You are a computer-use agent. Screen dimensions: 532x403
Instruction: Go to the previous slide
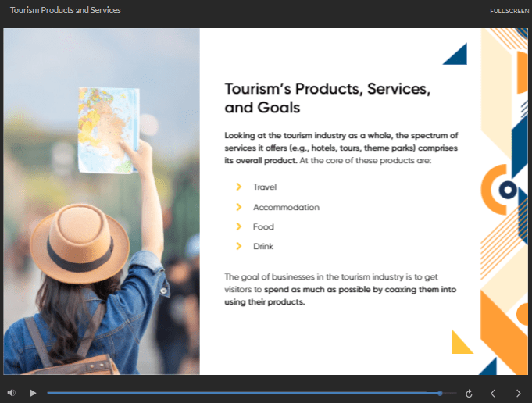click(493, 393)
